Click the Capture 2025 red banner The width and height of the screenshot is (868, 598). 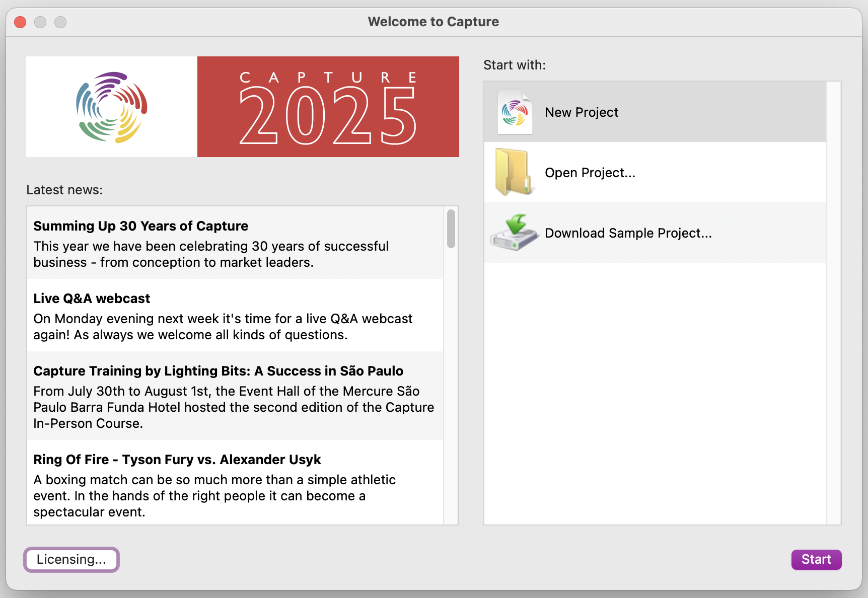[x=328, y=107]
